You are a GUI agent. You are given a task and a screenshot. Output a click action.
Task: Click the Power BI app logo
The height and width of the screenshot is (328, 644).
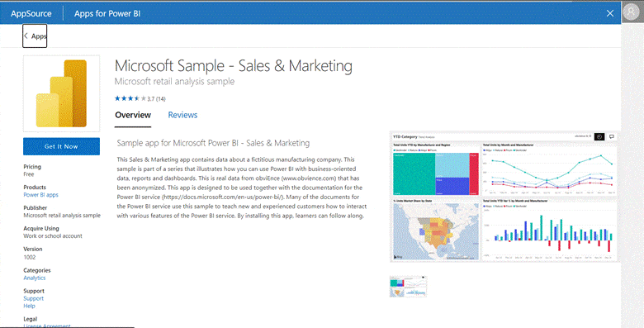click(61, 93)
